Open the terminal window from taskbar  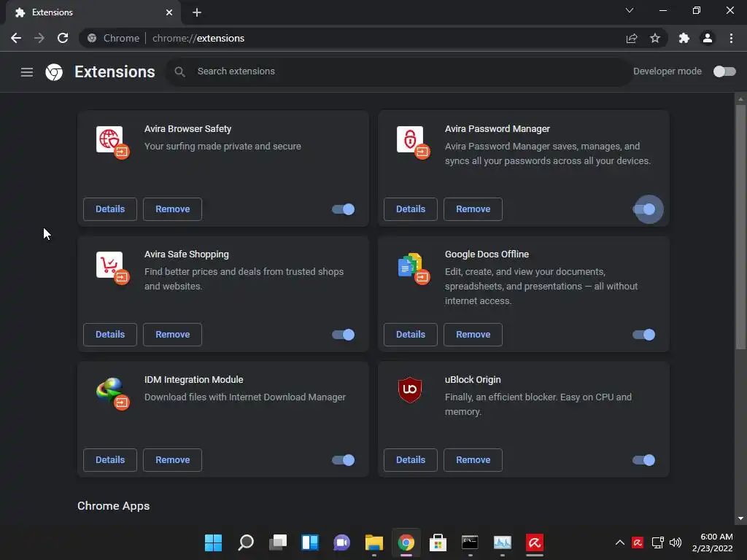coord(470,542)
